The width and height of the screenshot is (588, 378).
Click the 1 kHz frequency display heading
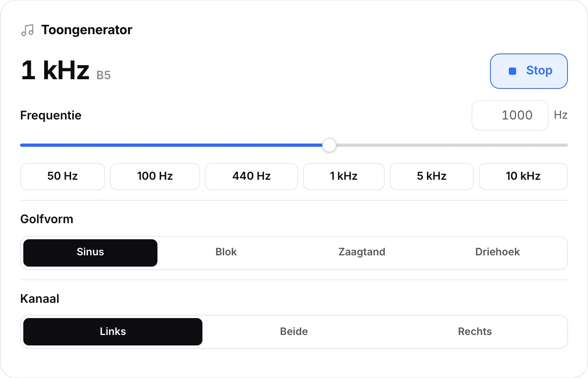[55, 70]
